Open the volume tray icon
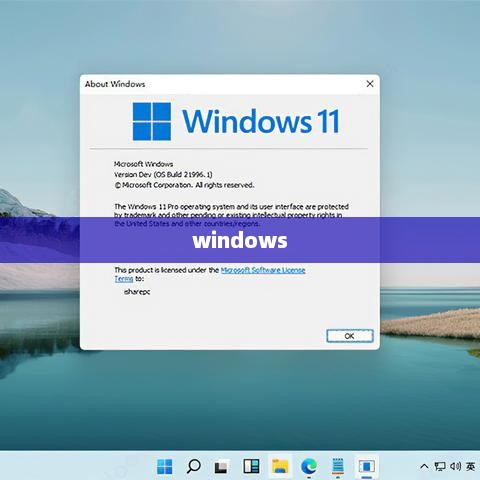480x480 pixels. tap(455, 466)
